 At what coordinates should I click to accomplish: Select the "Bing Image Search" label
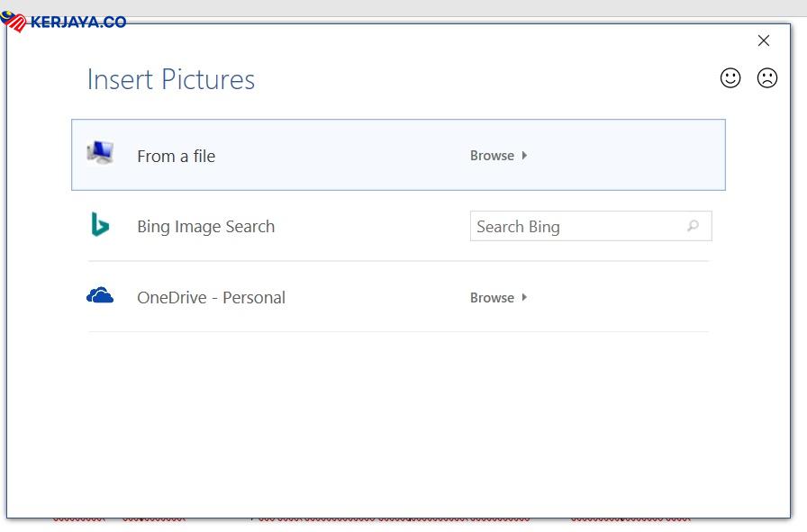click(x=205, y=227)
